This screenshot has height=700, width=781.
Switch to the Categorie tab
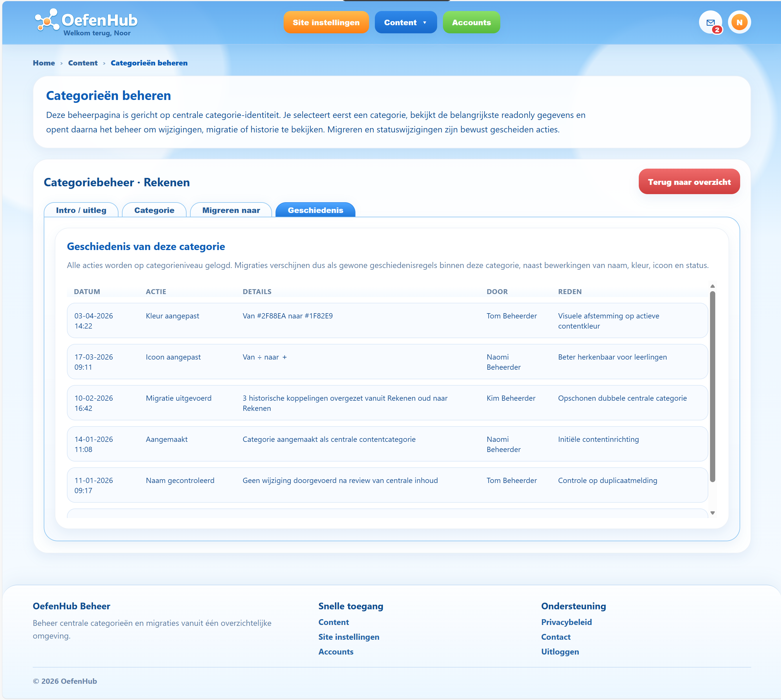pos(154,210)
